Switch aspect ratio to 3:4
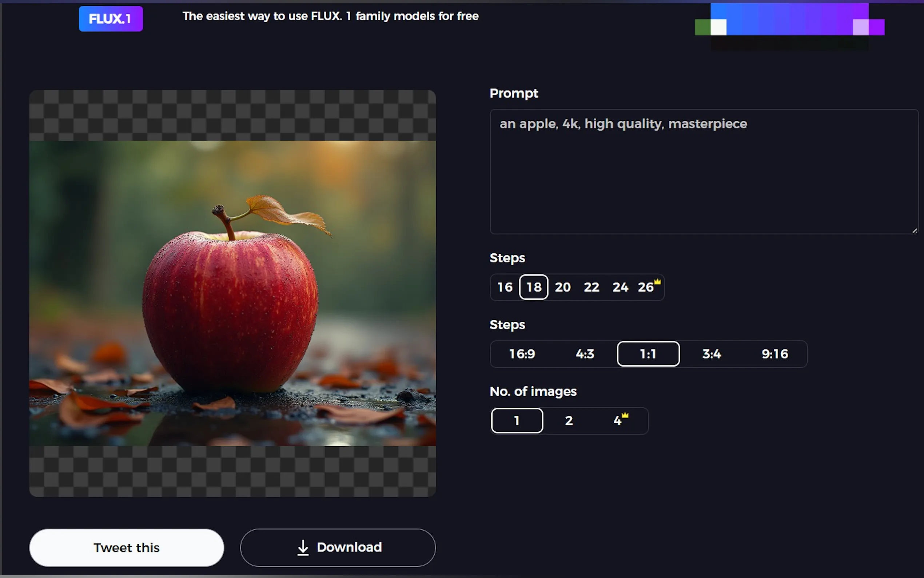 pyautogui.click(x=711, y=354)
